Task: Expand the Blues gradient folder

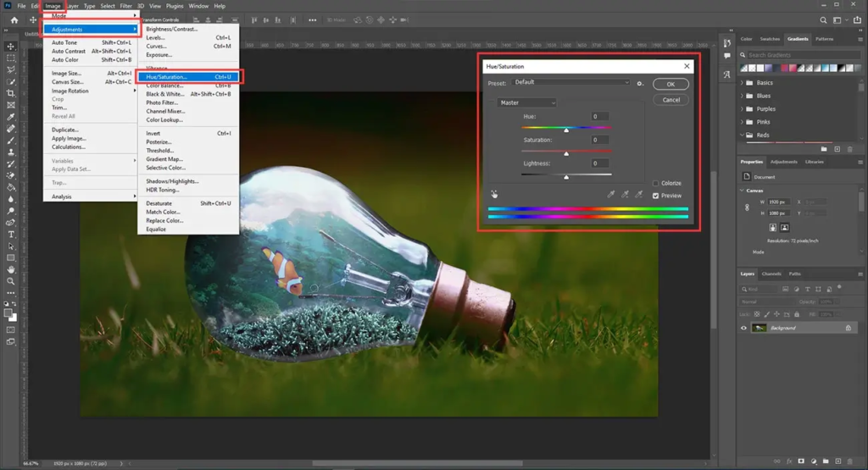Action: click(742, 96)
